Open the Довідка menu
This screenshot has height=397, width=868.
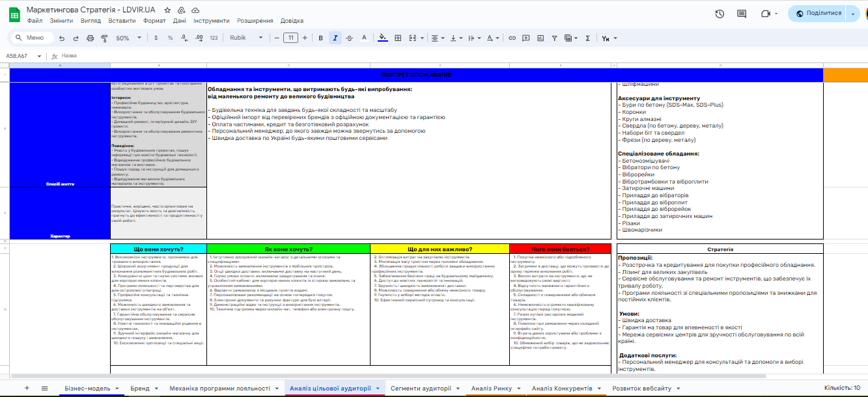click(x=292, y=21)
